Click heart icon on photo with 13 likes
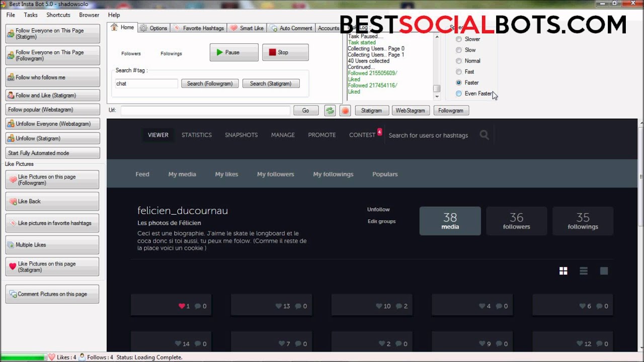Image resolution: width=644 pixels, height=362 pixels. 279,306
